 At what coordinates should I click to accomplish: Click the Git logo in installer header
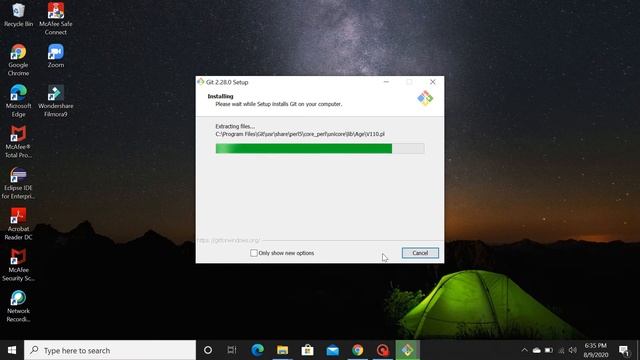tap(425, 98)
